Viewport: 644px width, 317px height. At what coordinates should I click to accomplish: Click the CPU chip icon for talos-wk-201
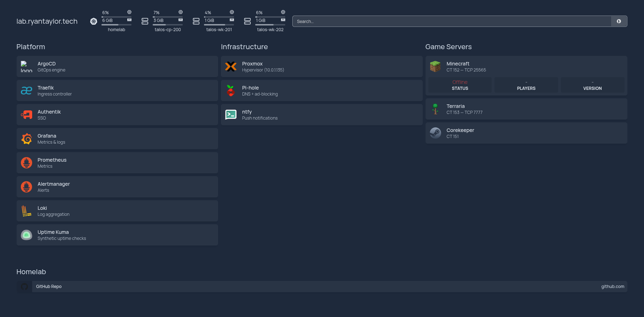tap(232, 12)
